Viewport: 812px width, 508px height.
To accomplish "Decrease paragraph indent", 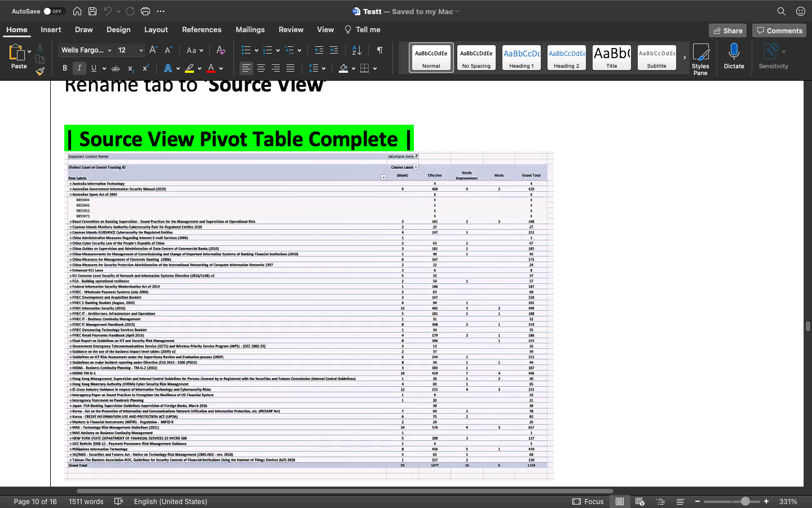I will [319, 50].
